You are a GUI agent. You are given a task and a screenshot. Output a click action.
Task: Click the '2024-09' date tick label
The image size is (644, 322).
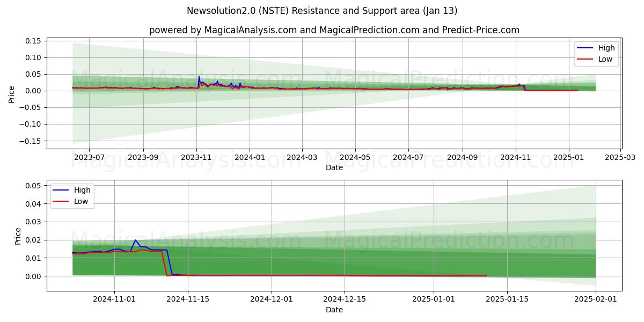point(462,158)
